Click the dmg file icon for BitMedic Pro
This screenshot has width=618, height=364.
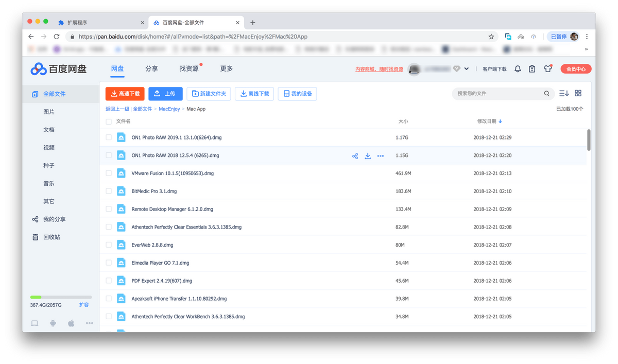pyautogui.click(x=121, y=191)
